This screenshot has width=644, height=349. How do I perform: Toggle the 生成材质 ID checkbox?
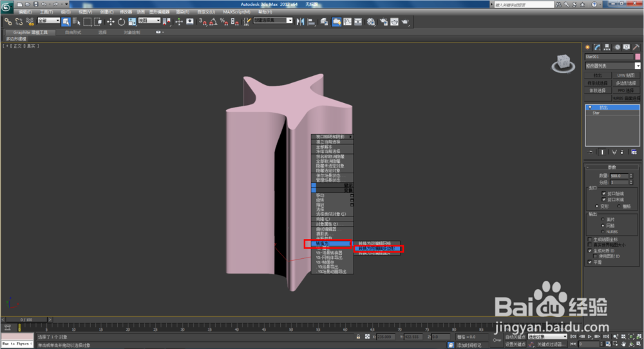pos(590,250)
